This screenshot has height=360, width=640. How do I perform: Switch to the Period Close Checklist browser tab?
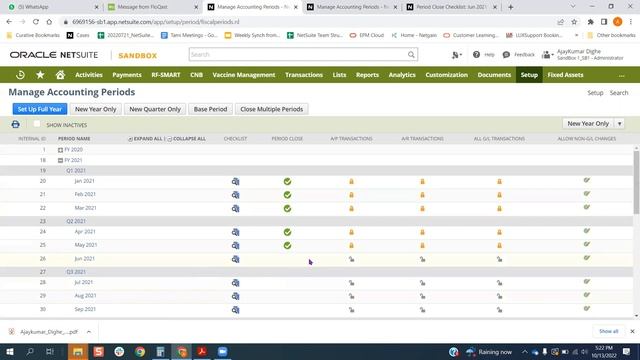pos(451,7)
